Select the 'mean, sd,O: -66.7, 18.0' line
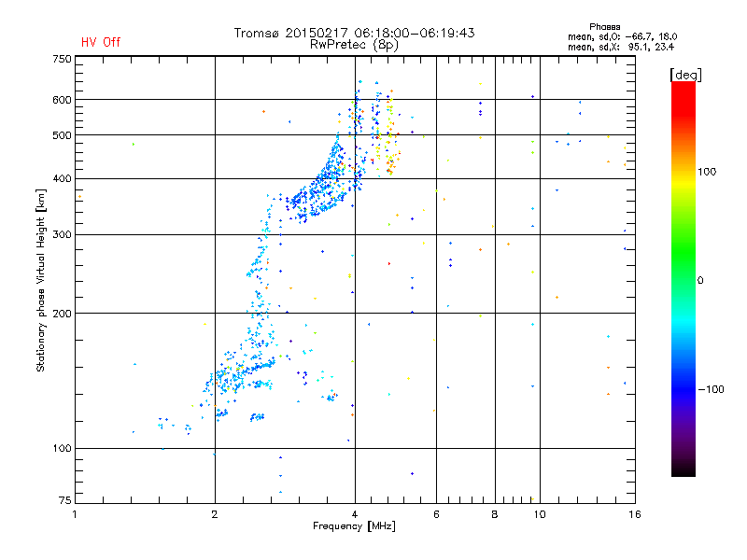The width and height of the screenshot is (747, 560). 622,36
